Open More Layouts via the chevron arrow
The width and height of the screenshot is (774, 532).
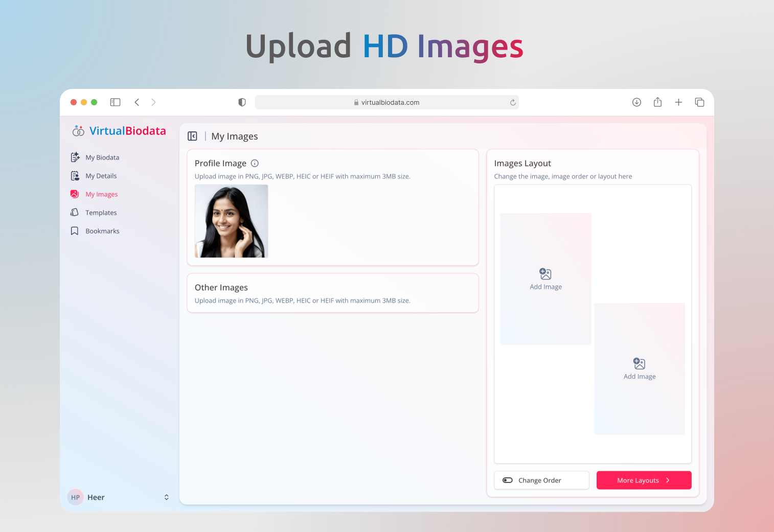coord(668,480)
